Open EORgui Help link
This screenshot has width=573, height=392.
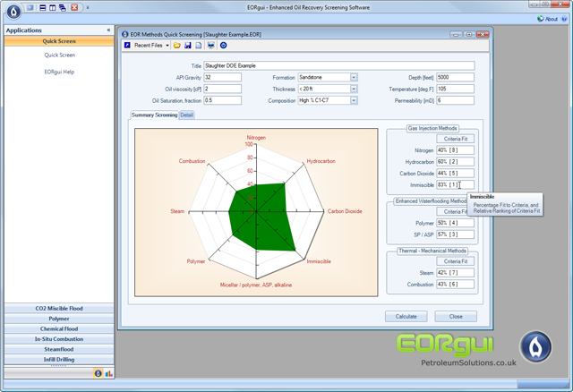point(59,72)
